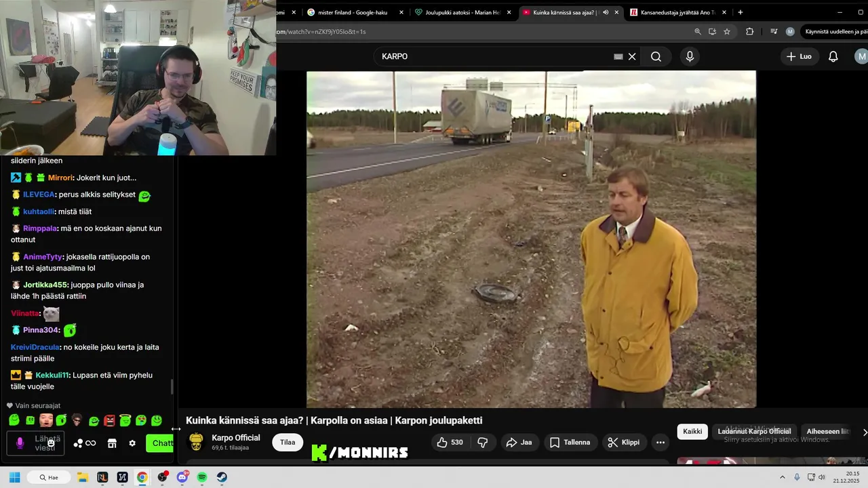The width and height of the screenshot is (868, 488).
Task: Dislike the video with thumbs down
Action: tap(483, 443)
